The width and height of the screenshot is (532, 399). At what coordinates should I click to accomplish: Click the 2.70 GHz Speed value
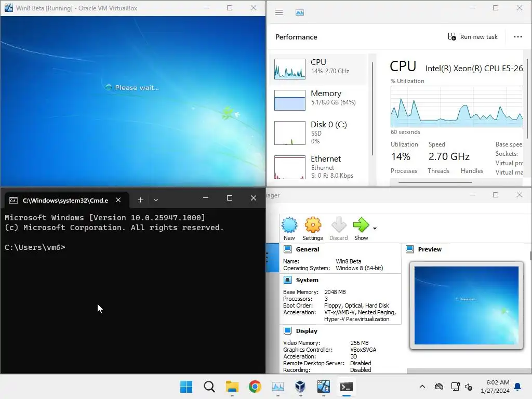pyautogui.click(x=449, y=156)
